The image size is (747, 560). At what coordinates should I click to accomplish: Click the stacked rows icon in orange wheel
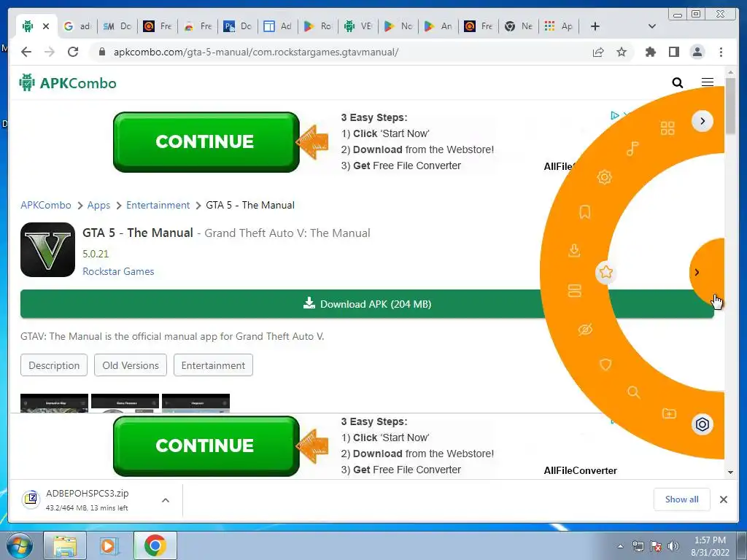[575, 290]
